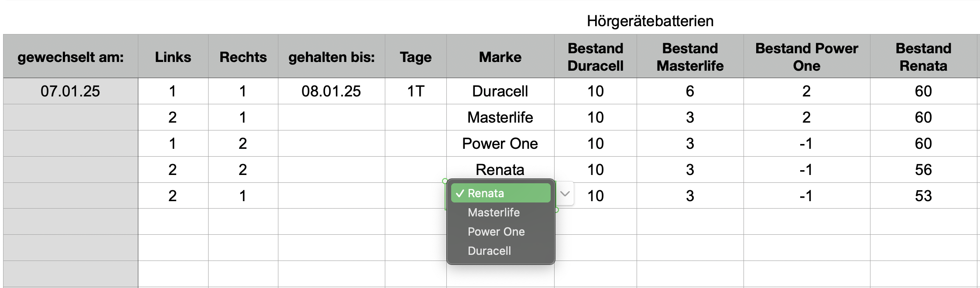Viewport: 980px width, 288px height.
Task: Click the "gehalten bis:" header cell
Action: (x=331, y=57)
